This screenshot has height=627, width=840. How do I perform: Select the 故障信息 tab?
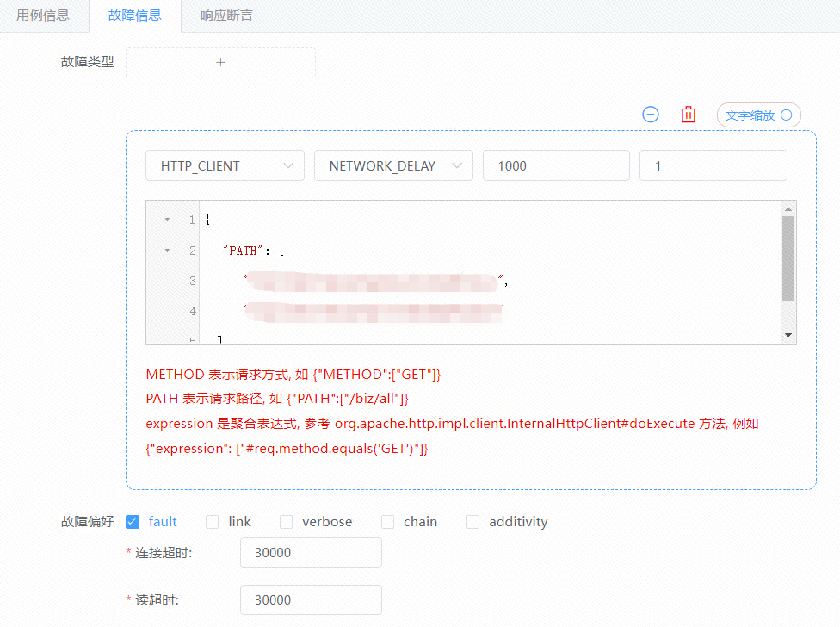click(x=135, y=15)
